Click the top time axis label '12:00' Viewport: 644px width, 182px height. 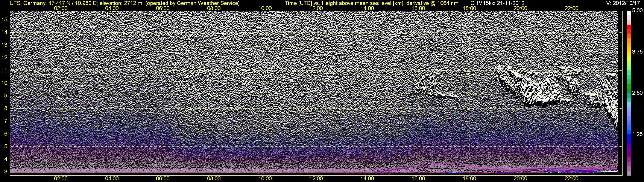tap(316, 8)
